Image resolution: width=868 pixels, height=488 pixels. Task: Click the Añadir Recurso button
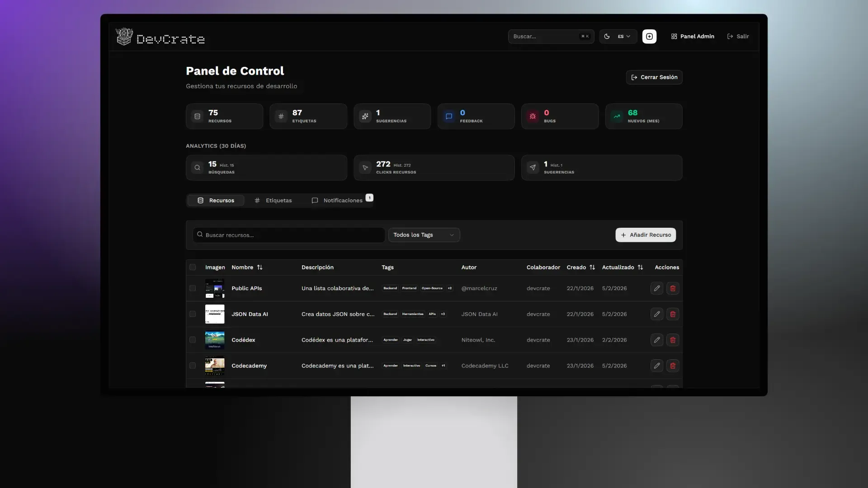click(x=645, y=235)
